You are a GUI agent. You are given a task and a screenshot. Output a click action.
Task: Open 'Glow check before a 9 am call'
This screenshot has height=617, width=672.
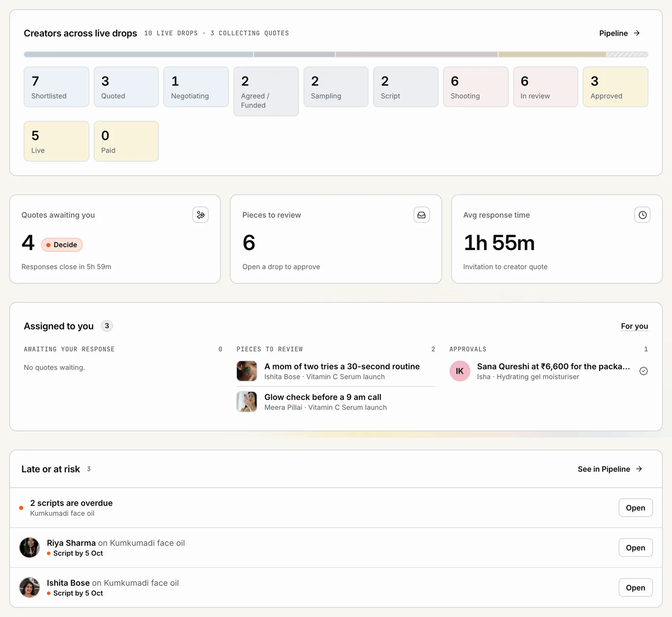pos(323,397)
